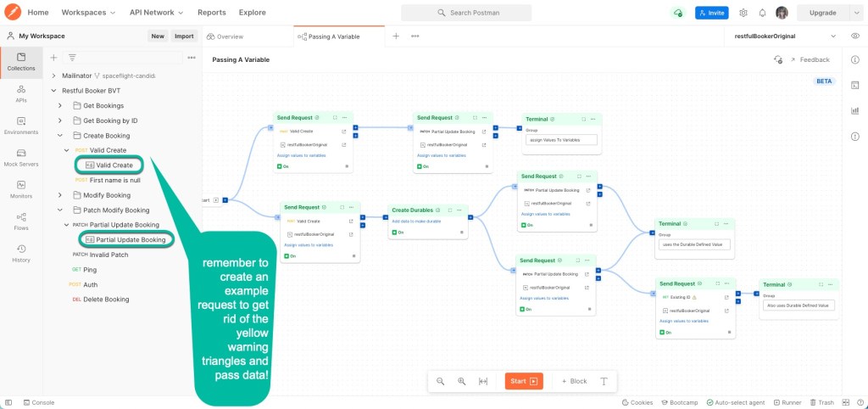Open the Reports menu item
This screenshot has height=409, width=868.
(211, 13)
